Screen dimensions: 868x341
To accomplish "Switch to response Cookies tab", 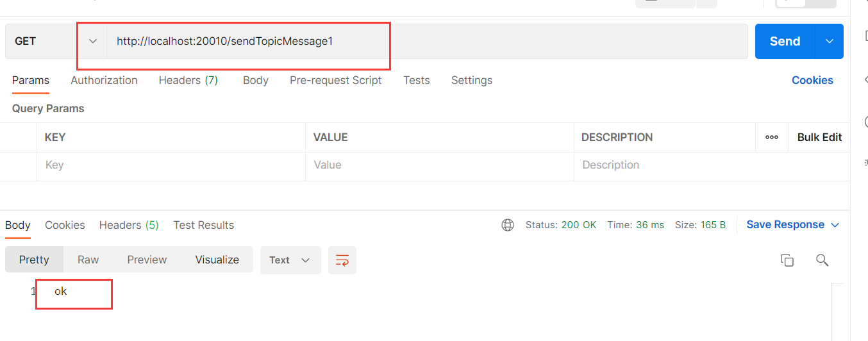I will (x=65, y=225).
